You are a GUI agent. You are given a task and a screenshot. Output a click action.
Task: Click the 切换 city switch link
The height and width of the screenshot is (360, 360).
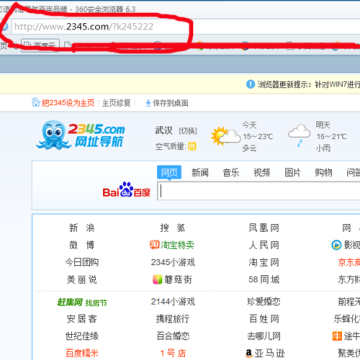pyautogui.click(x=188, y=131)
